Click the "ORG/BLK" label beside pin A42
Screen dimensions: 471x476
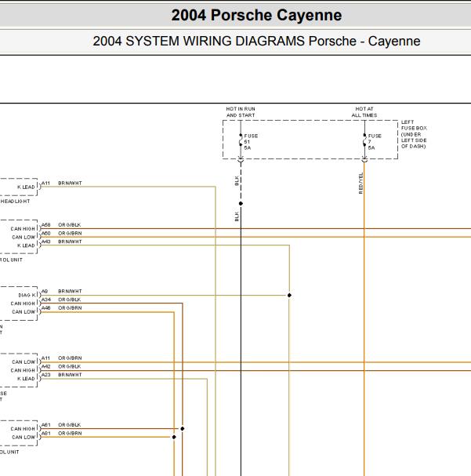pos(70,366)
